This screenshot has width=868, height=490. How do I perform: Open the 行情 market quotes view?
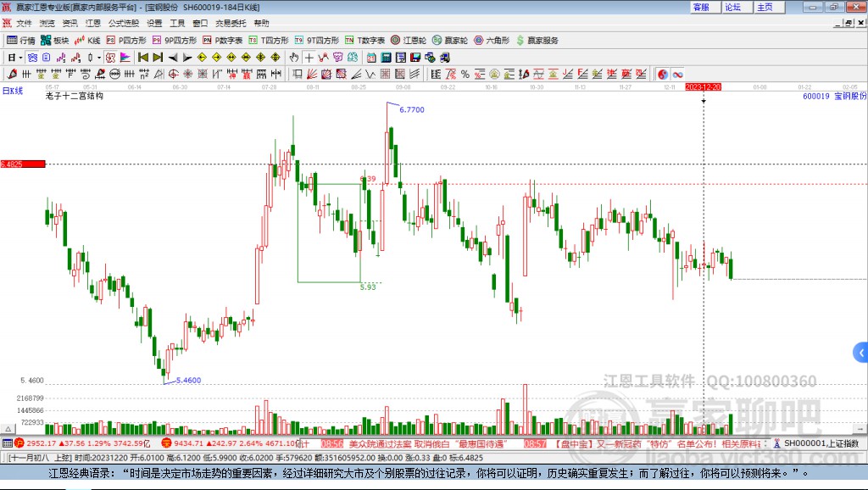pyautogui.click(x=21, y=40)
